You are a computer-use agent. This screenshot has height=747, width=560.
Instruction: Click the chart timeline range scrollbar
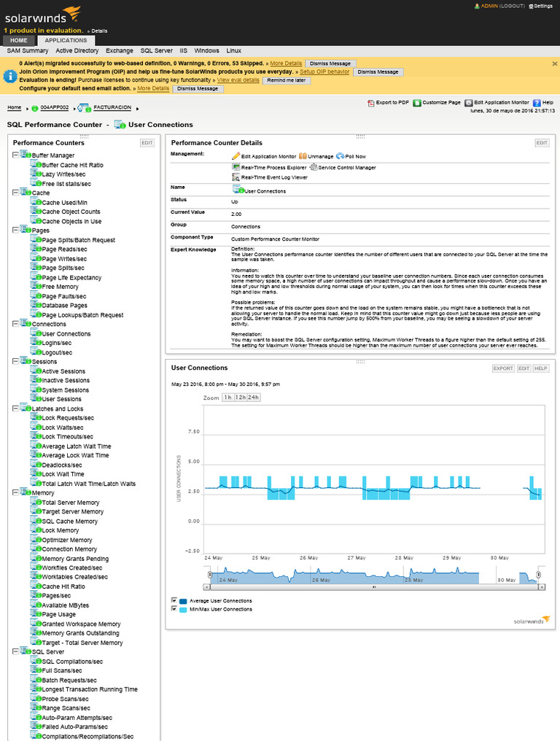tap(373, 587)
